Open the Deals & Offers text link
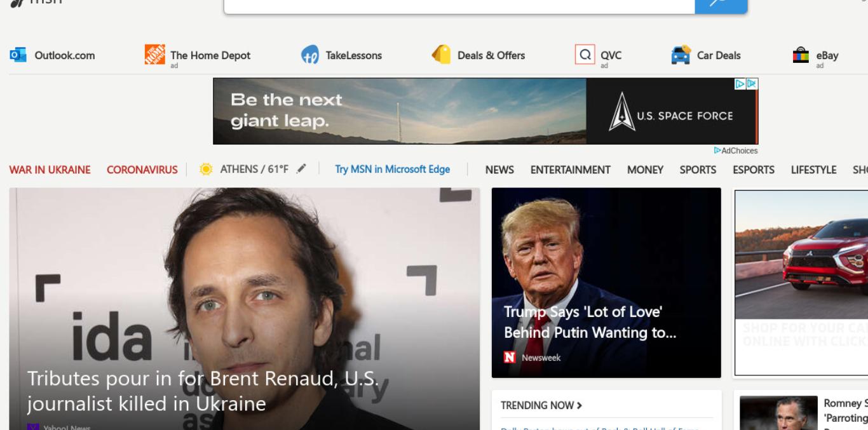Image resolution: width=868 pixels, height=430 pixels. pos(491,55)
